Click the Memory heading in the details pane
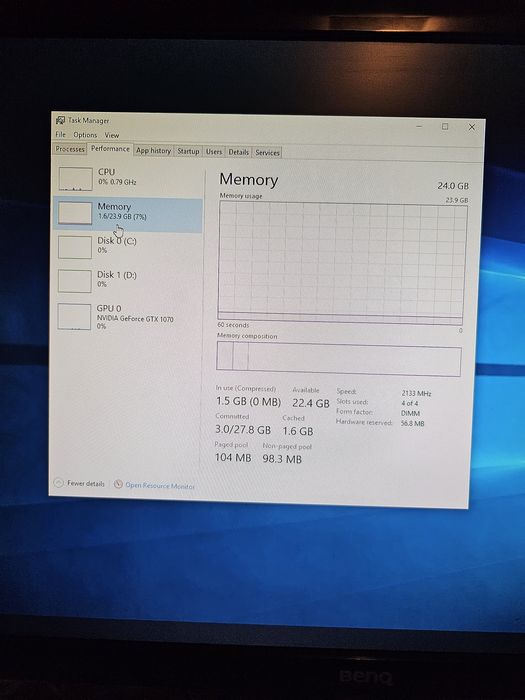Viewport: 525px width, 700px height. pyautogui.click(x=249, y=179)
